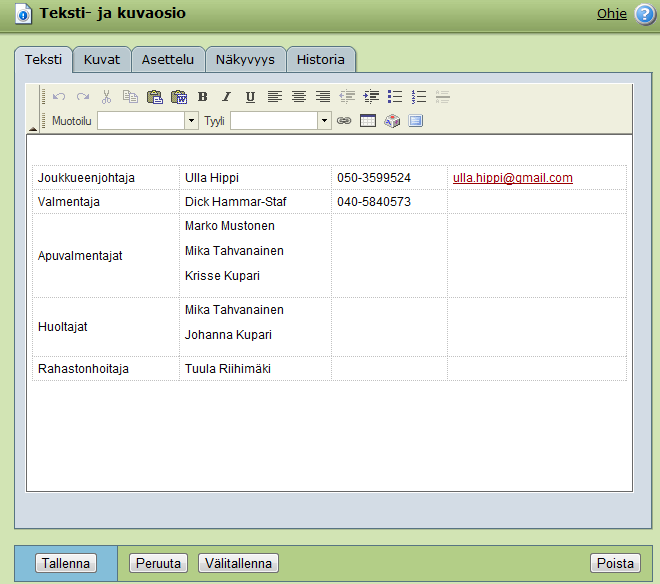Viewport: 660px width, 584px height.
Task: Click the Valmentaja cell
Action: (x=106, y=202)
